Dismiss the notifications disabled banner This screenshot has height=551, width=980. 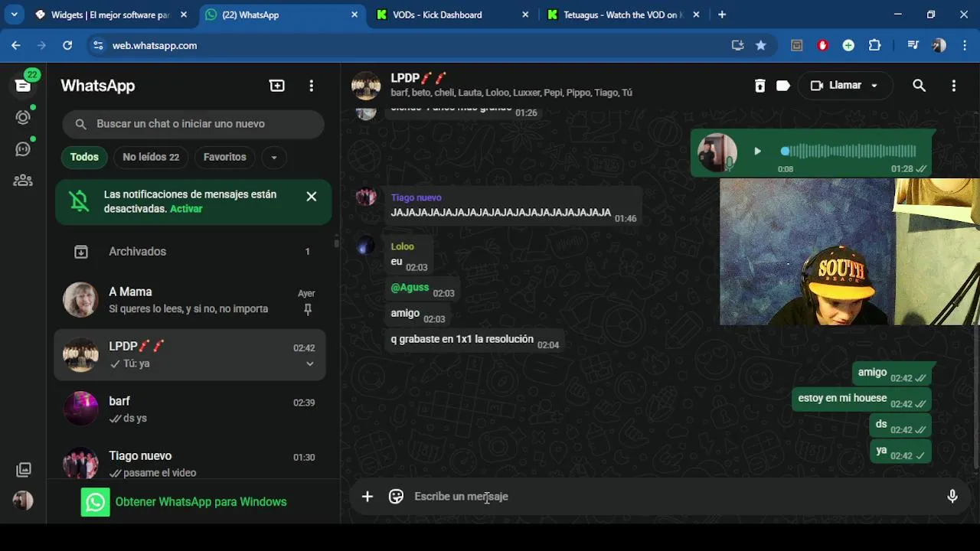coord(311,197)
